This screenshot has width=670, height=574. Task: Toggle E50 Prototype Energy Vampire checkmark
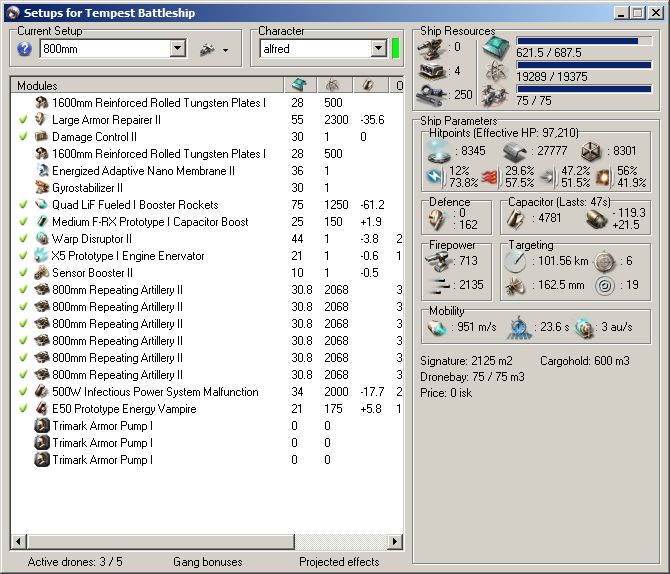pos(24,408)
